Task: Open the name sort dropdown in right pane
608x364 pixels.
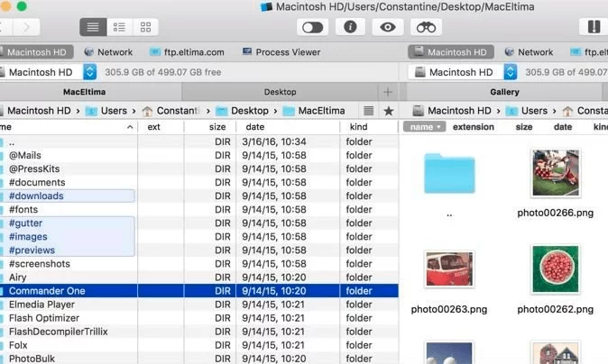Action: (x=425, y=127)
